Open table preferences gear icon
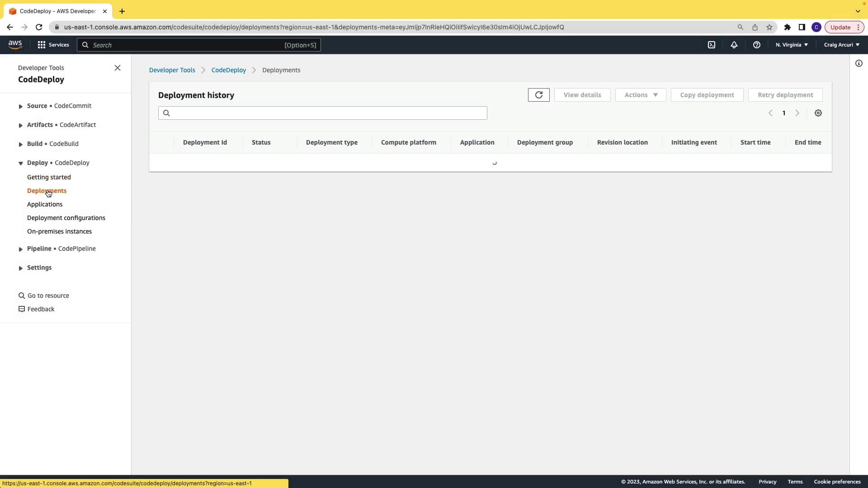The height and width of the screenshot is (488, 868). [818, 113]
